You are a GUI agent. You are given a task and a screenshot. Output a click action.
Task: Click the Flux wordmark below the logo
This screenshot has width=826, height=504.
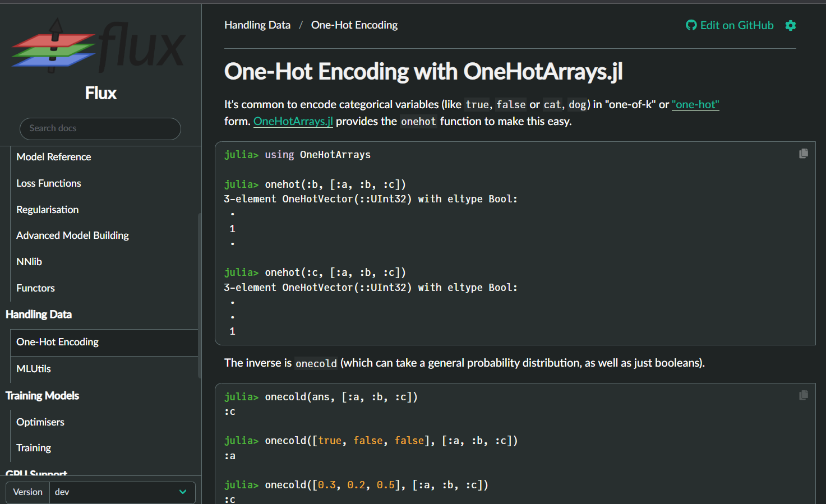pos(100,93)
